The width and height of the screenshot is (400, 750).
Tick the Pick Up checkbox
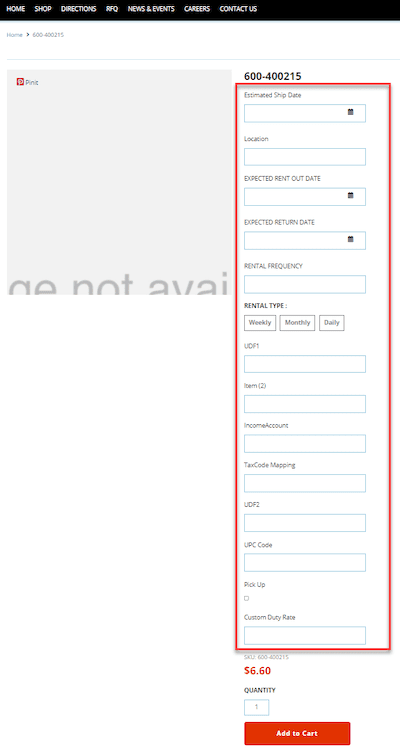(x=246, y=598)
